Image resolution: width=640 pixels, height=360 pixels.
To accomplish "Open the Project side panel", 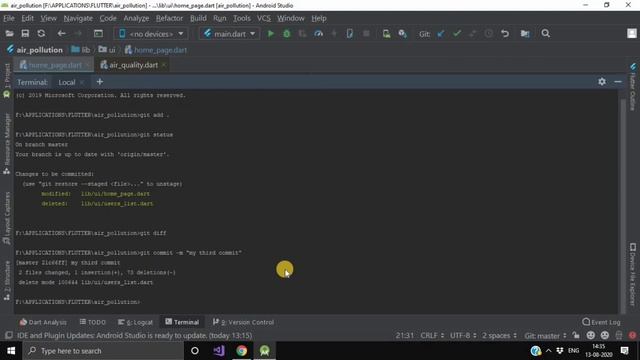I will [x=7, y=75].
